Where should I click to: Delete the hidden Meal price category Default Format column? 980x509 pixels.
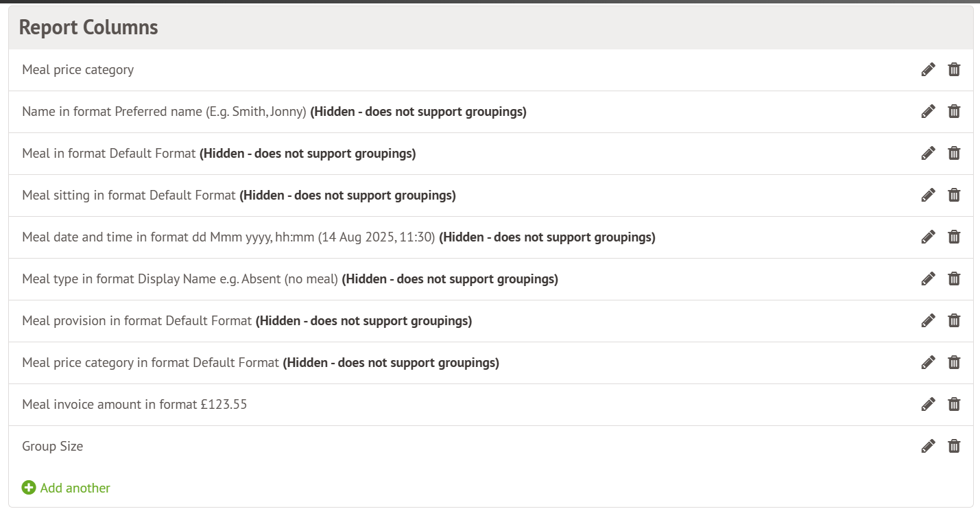(954, 362)
